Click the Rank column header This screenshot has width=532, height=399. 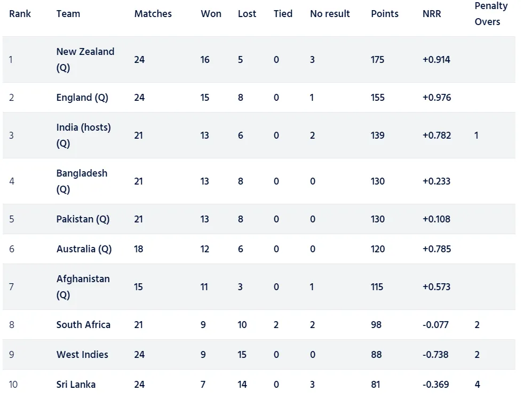tap(20, 14)
